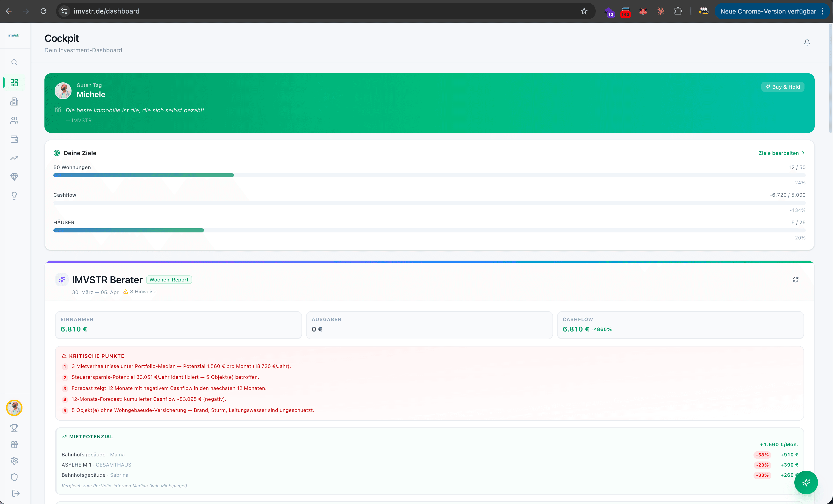Open the trending chart icon in the sidebar
This screenshot has height=504, width=833.
point(14,158)
